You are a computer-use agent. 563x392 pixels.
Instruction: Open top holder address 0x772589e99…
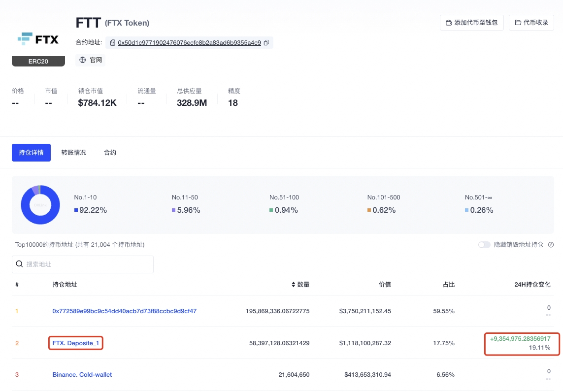coord(124,311)
